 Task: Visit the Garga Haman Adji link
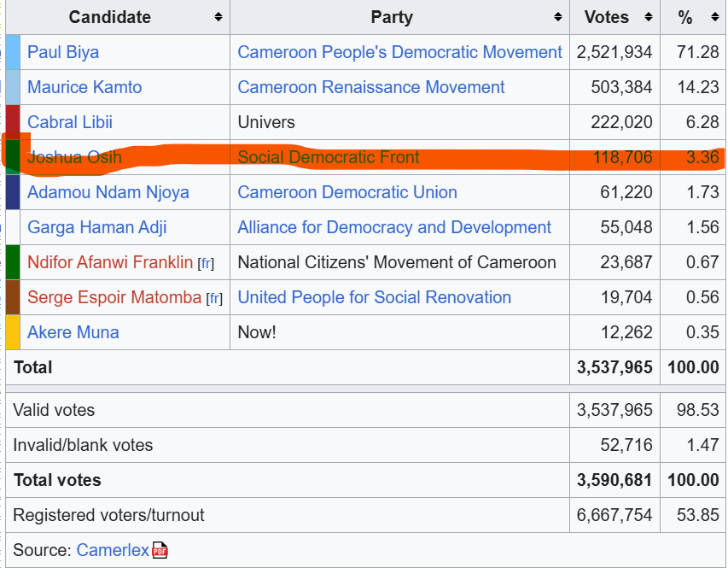click(x=97, y=227)
